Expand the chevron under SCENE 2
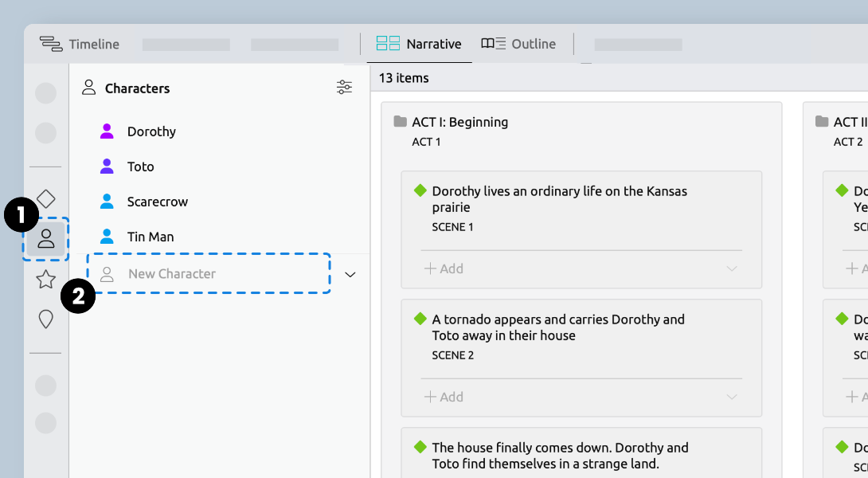 point(732,397)
